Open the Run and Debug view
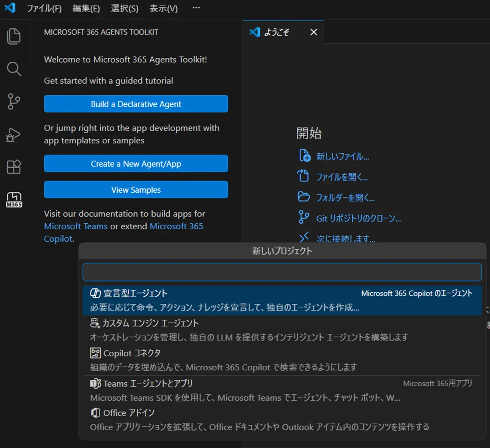 pyautogui.click(x=14, y=135)
